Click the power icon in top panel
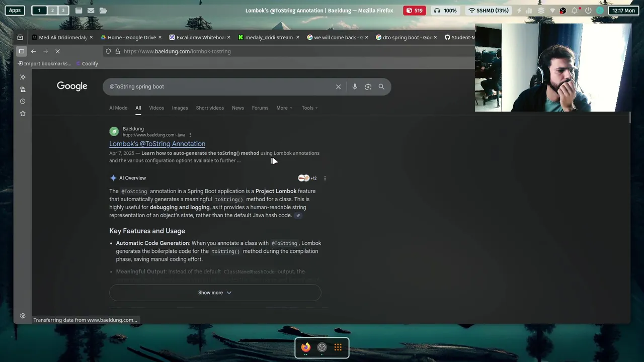The image size is (644, 362). click(x=588, y=10)
